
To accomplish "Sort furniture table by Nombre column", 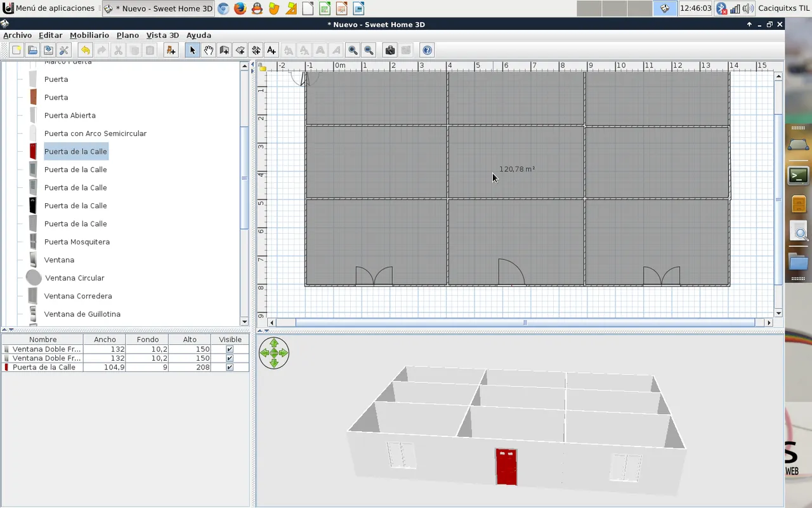I will [x=43, y=340].
